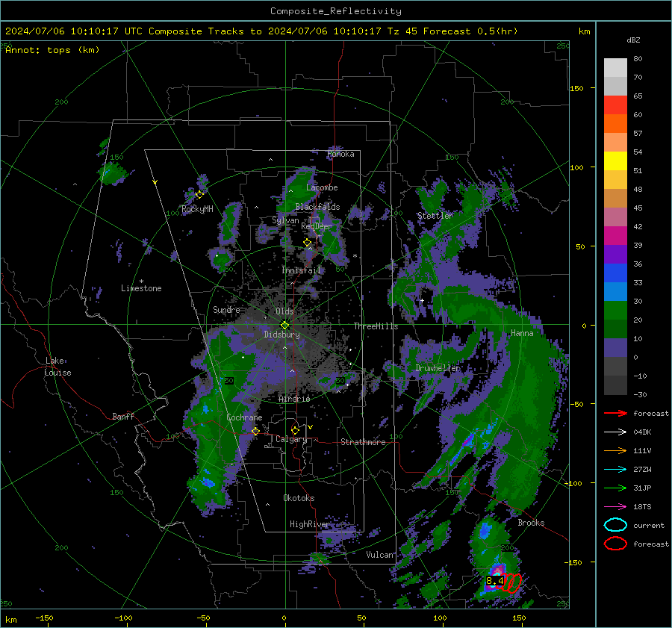The width and height of the screenshot is (672, 628).
Task: Click the Vulcan city label
Action: point(380,554)
